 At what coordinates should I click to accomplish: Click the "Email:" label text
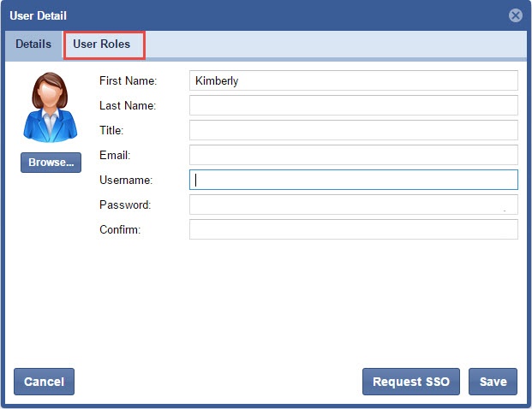coord(115,156)
